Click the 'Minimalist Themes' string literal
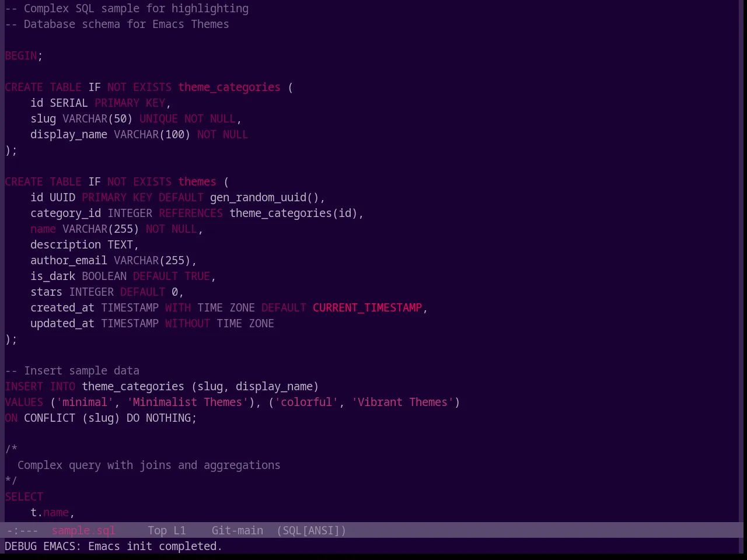The width and height of the screenshot is (747, 560). (x=187, y=402)
